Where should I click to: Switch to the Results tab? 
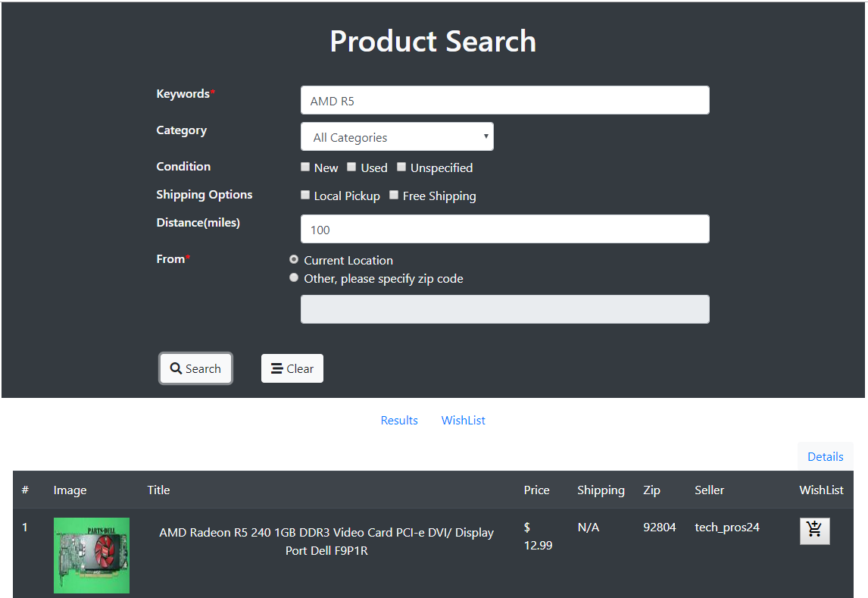coord(399,420)
